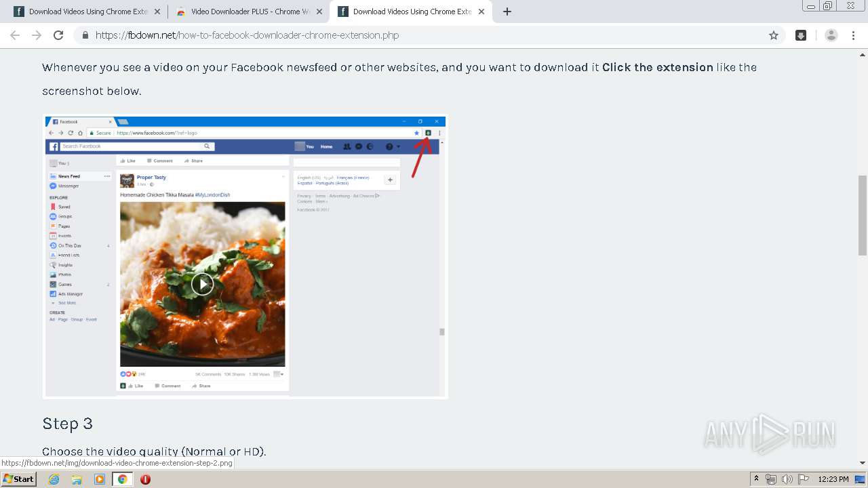Open the volume control tray icon

click(x=787, y=479)
